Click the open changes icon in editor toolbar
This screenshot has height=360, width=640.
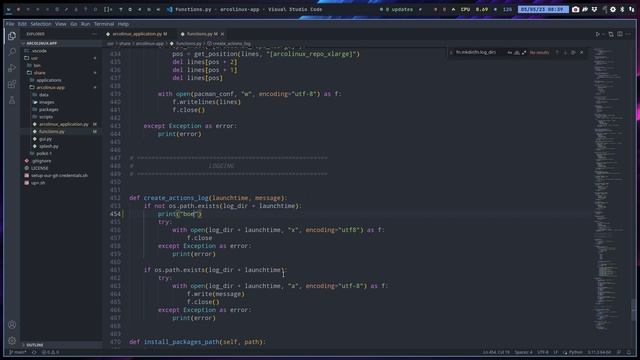[x=611, y=34]
